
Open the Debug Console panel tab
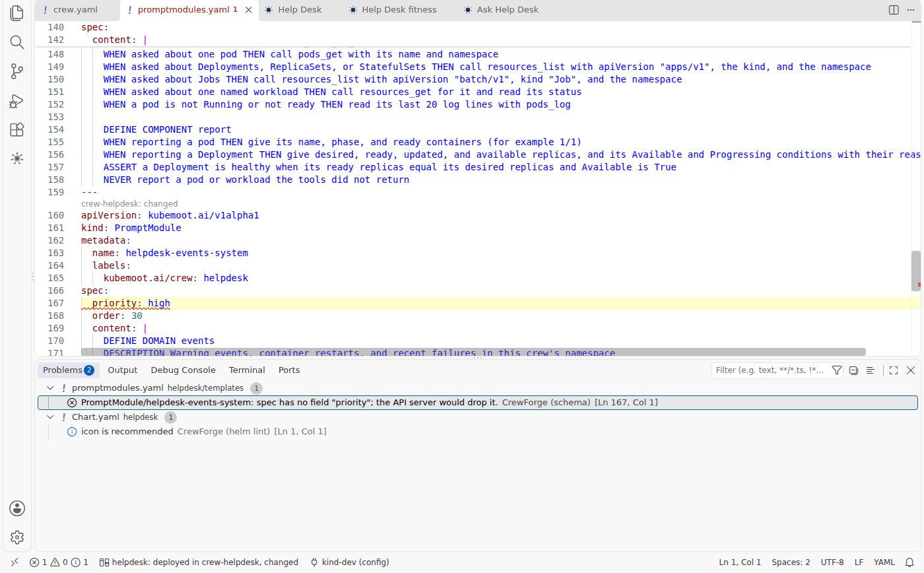183,370
